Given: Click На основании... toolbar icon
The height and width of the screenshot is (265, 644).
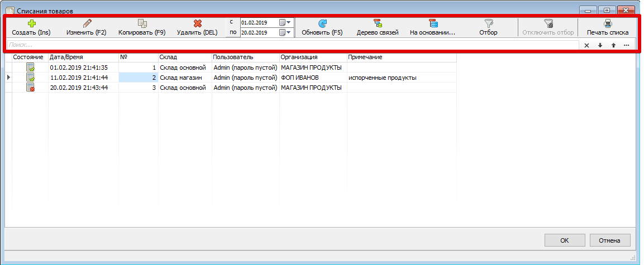Looking at the screenshot, I should (x=433, y=24).
